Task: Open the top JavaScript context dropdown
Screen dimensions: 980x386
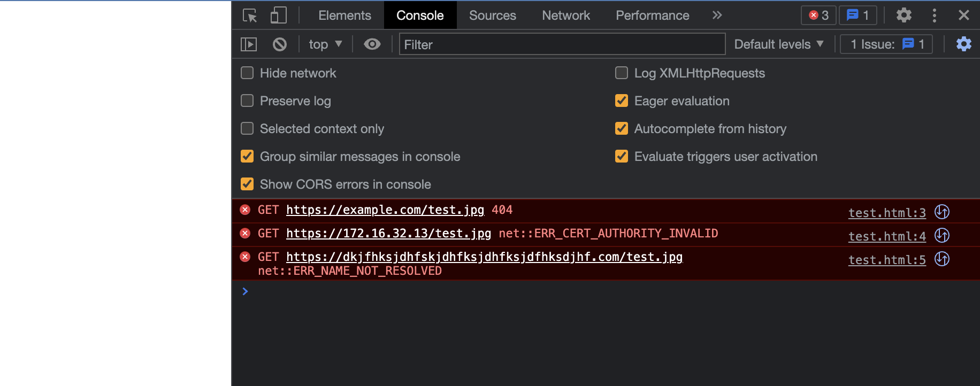Action: click(x=325, y=44)
